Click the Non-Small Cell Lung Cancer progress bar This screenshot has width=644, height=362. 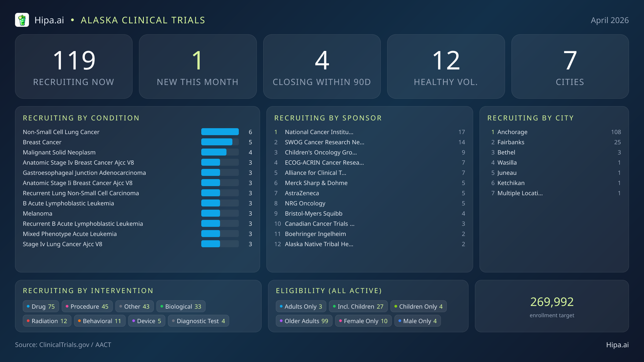click(x=220, y=132)
